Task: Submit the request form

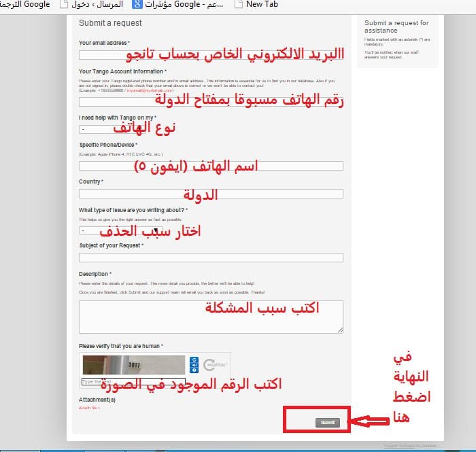Action: 328,422
